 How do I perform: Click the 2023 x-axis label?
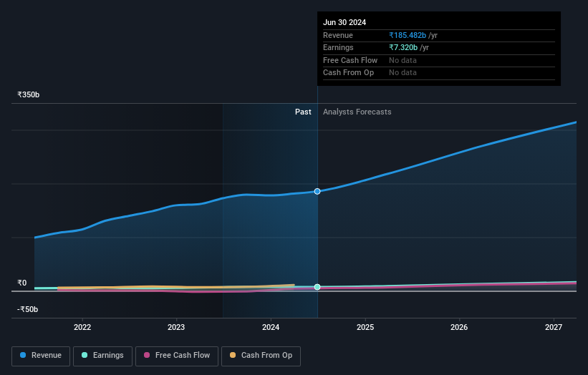[176, 327]
